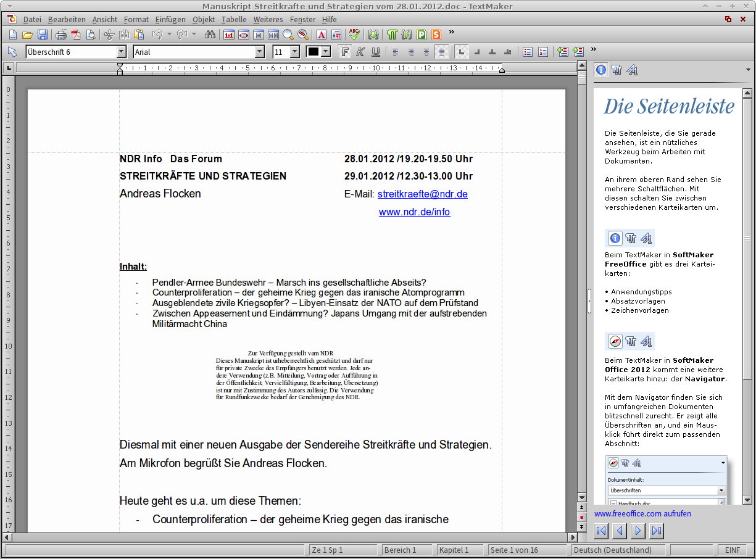756x559 pixels.
Task: Export the document as PDF
Action: [76, 35]
